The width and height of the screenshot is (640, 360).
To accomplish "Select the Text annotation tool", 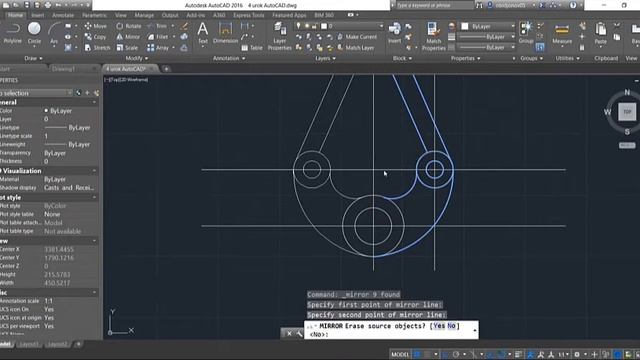I will point(202,33).
